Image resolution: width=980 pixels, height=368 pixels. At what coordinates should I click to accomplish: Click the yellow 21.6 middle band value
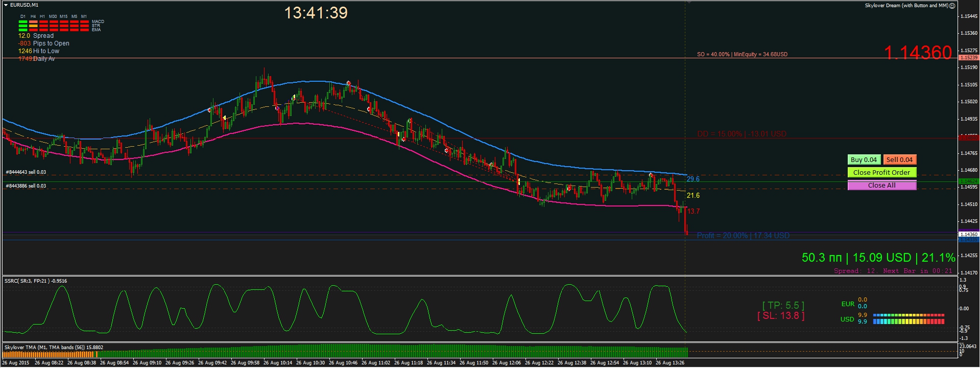[x=693, y=195]
